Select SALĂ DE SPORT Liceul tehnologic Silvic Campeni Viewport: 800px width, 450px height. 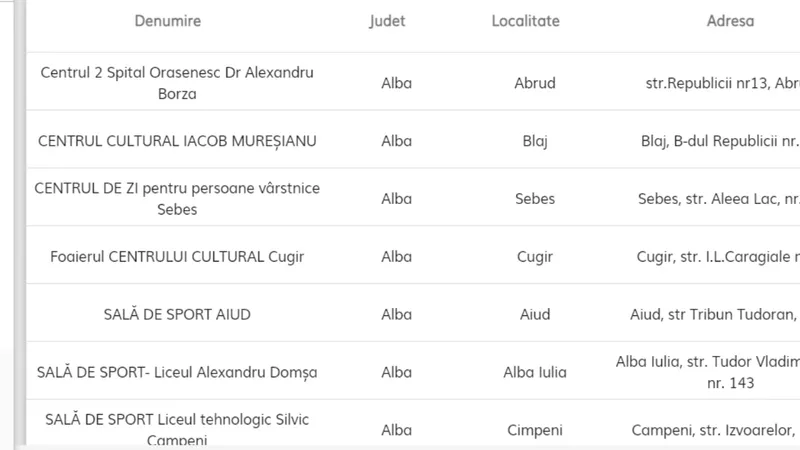coord(177,430)
